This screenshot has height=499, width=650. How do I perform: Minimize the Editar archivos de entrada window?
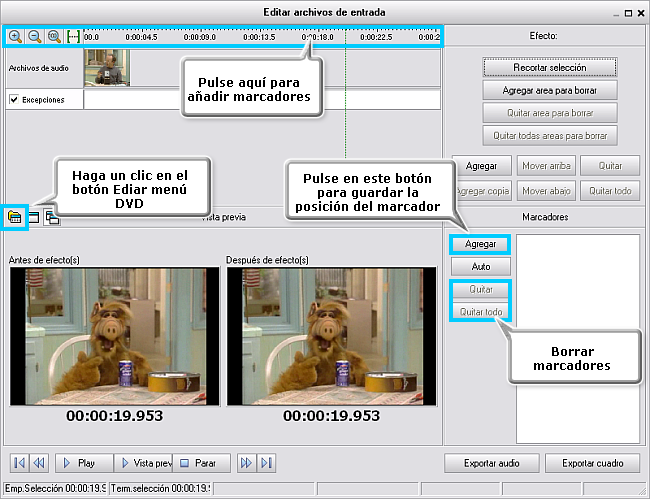pyautogui.click(x=616, y=14)
